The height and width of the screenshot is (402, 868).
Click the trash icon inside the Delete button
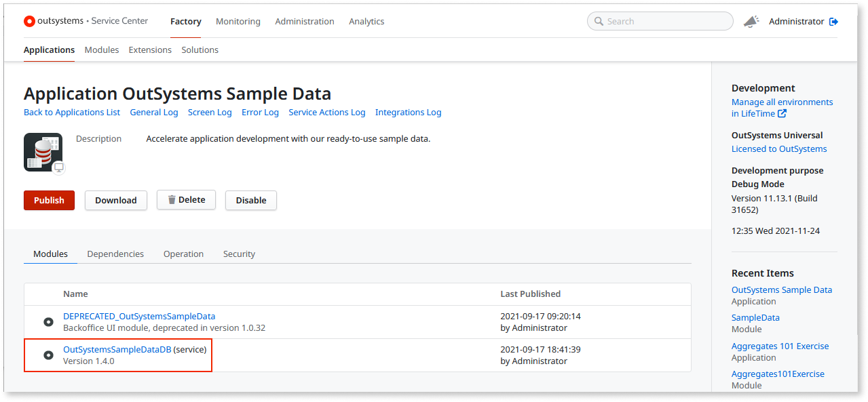[x=171, y=199]
